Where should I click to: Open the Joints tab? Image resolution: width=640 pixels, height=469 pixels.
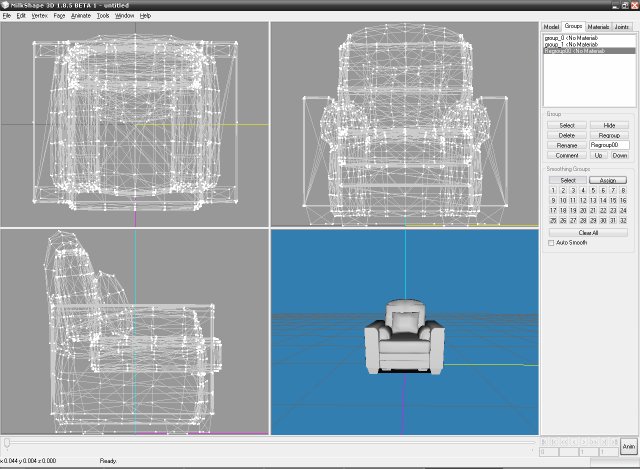[623, 26]
